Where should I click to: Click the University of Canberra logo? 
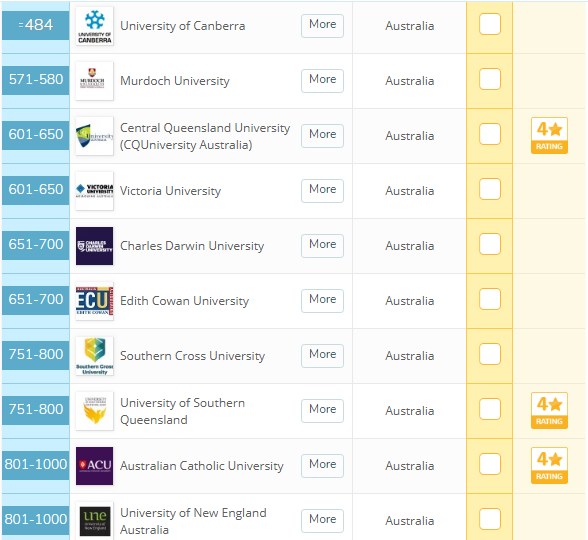[x=94, y=26]
